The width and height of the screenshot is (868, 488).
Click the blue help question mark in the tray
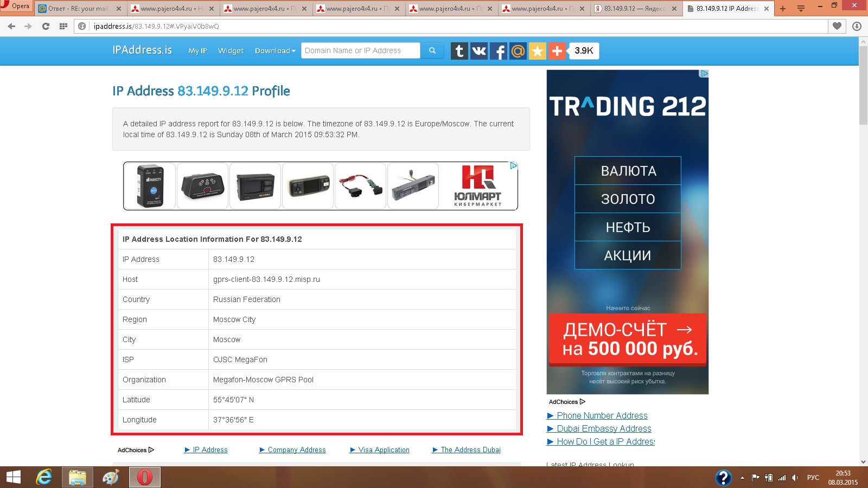point(723,477)
